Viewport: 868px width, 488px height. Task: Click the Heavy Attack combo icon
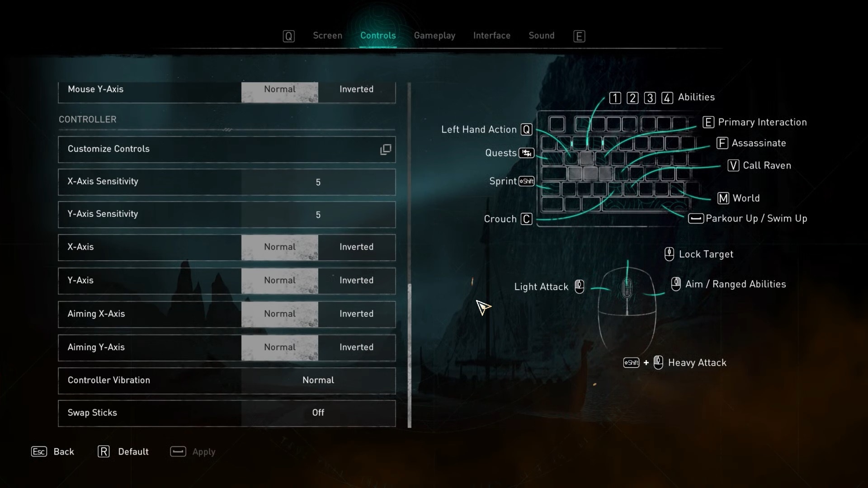pos(644,362)
